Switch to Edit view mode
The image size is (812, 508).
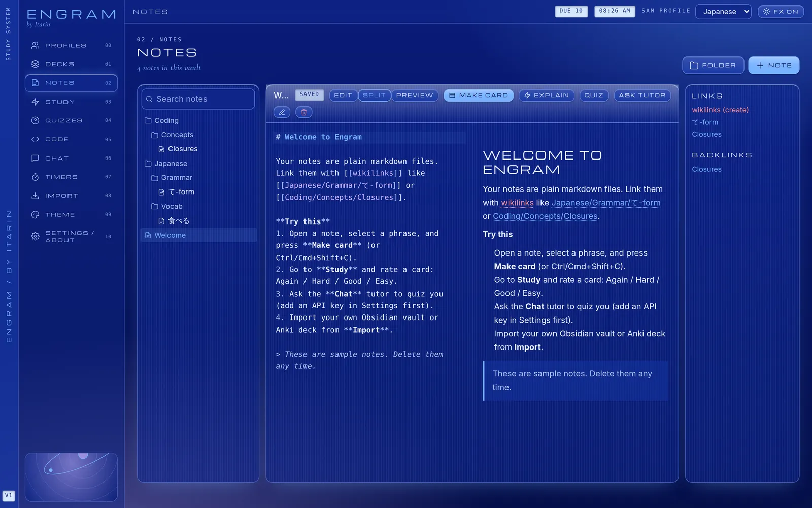click(x=343, y=96)
